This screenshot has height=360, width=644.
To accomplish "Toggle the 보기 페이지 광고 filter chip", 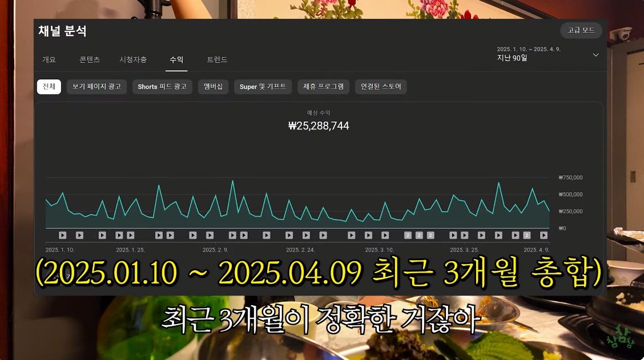I will [96, 87].
